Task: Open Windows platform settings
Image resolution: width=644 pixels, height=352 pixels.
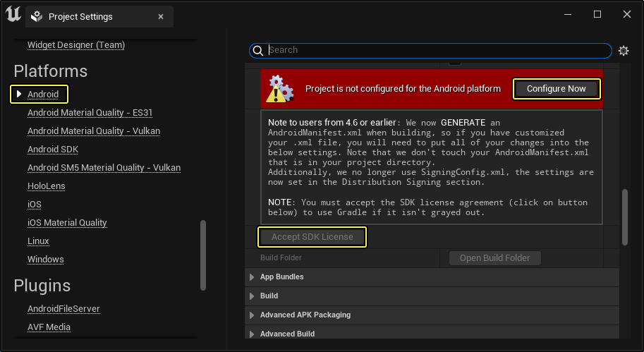Action: click(x=46, y=259)
